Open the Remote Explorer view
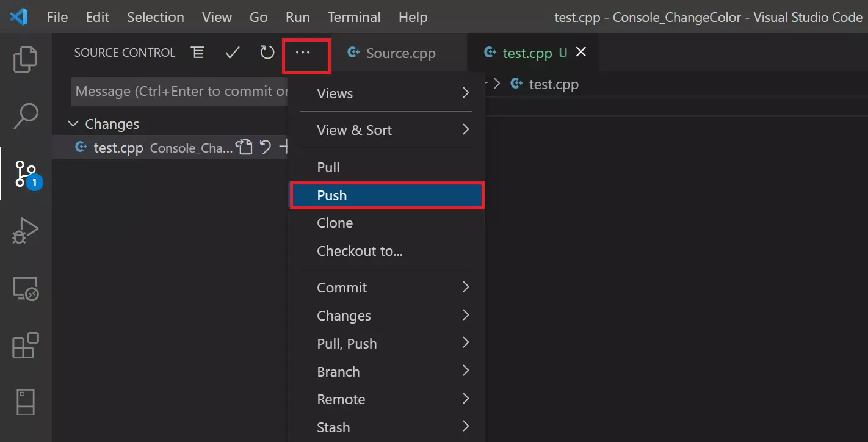 coord(26,288)
